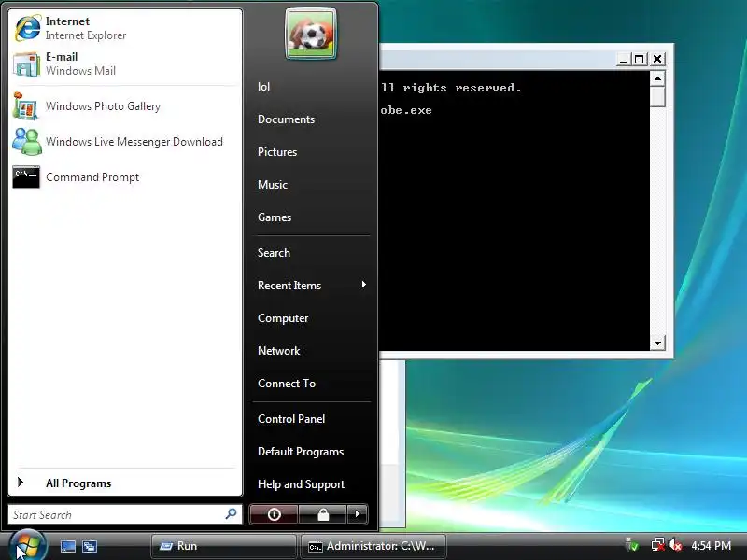Click the Start Search input box
Screen dimensions: 747x560
point(125,515)
